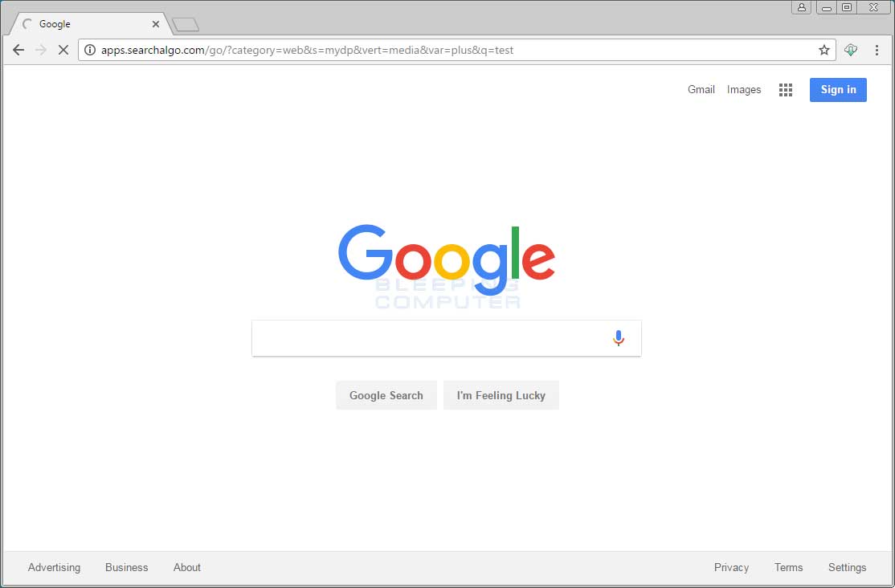Close the Google tab
Image resolution: width=895 pixels, height=588 pixels.
[x=155, y=24]
